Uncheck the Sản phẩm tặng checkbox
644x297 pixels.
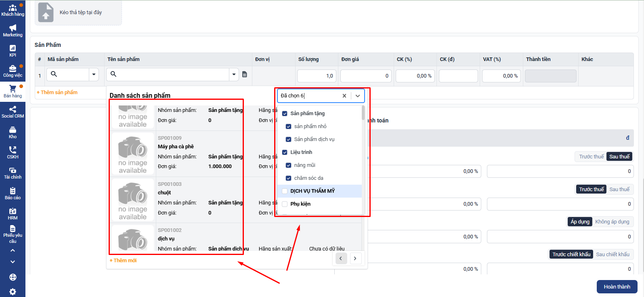pyautogui.click(x=285, y=114)
